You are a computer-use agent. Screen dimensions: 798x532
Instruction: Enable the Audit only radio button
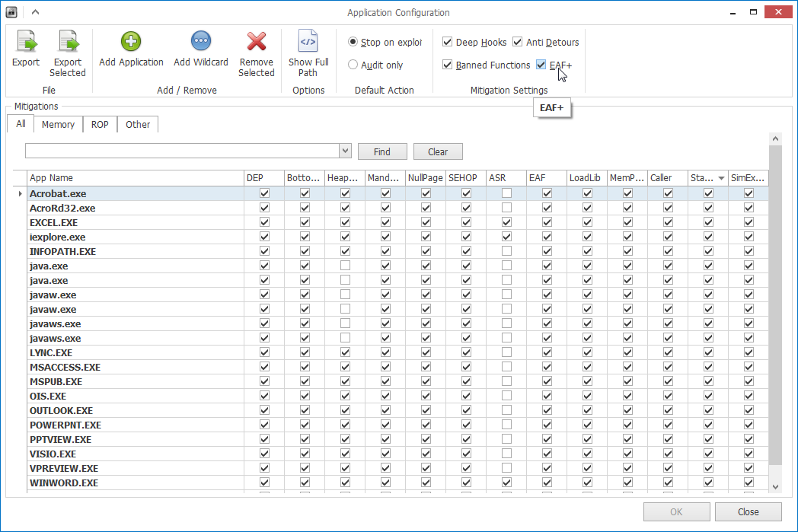click(x=352, y=65)
